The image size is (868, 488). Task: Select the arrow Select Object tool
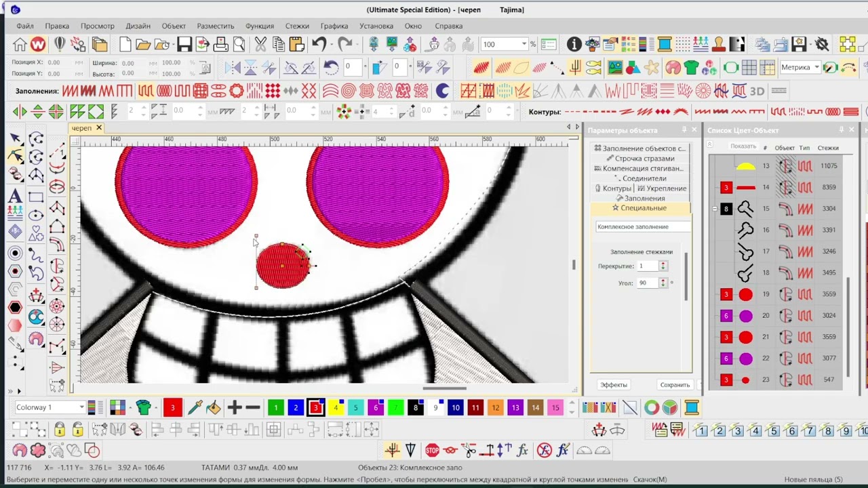15,138
